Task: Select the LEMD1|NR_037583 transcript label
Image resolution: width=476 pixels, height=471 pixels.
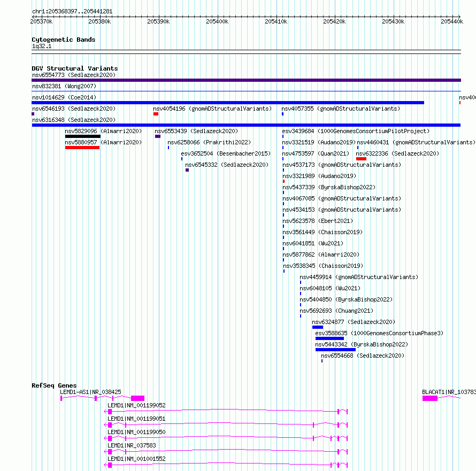Action: click(132, 445)
